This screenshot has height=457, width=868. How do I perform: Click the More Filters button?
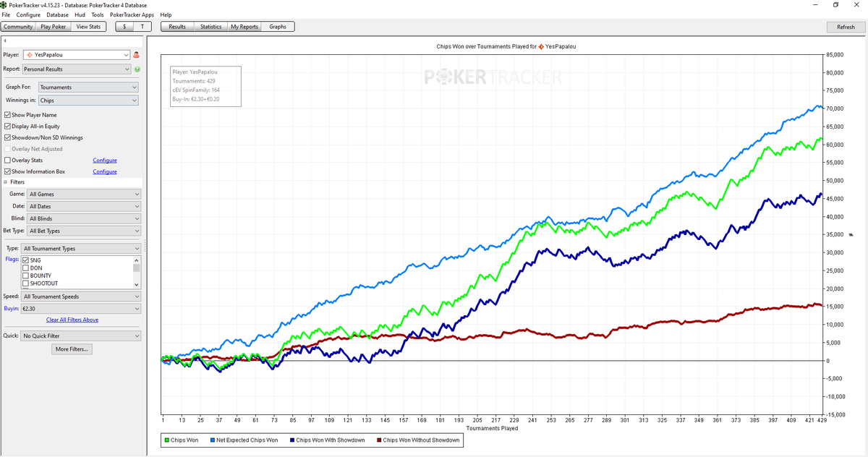click(x=72, y=349)
